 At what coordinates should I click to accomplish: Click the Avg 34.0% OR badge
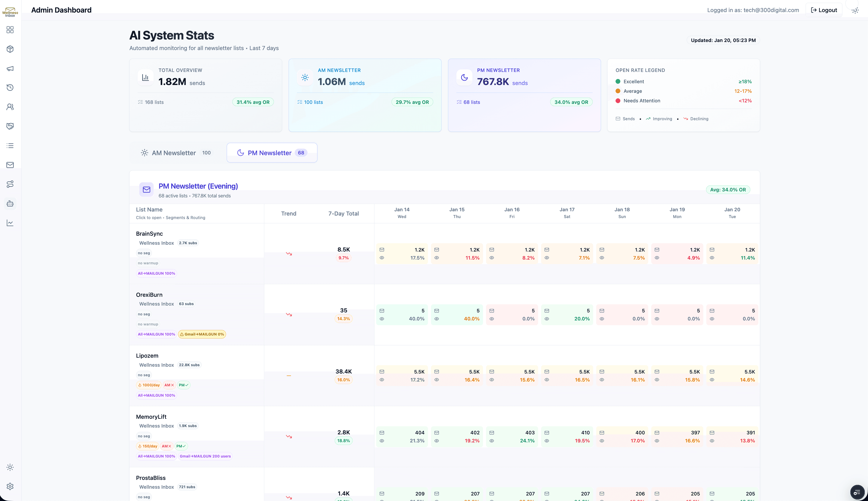pyautogui.click(x=728, y=190)
